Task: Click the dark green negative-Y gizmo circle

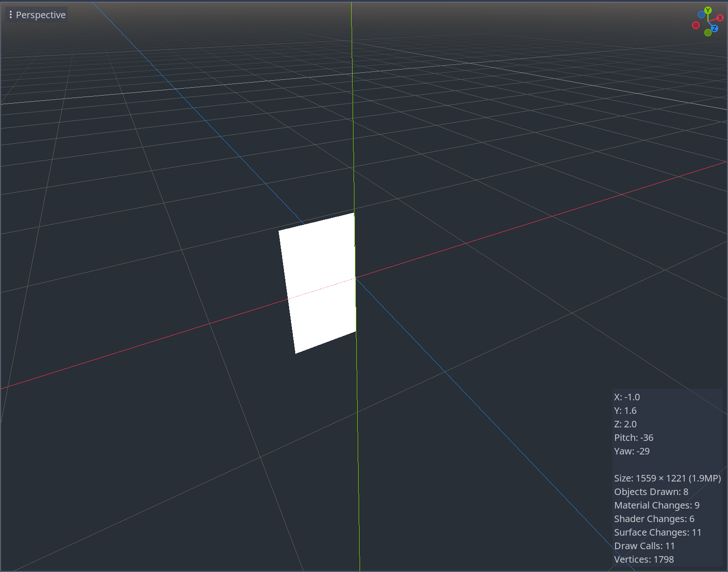Action: [707, 33]
